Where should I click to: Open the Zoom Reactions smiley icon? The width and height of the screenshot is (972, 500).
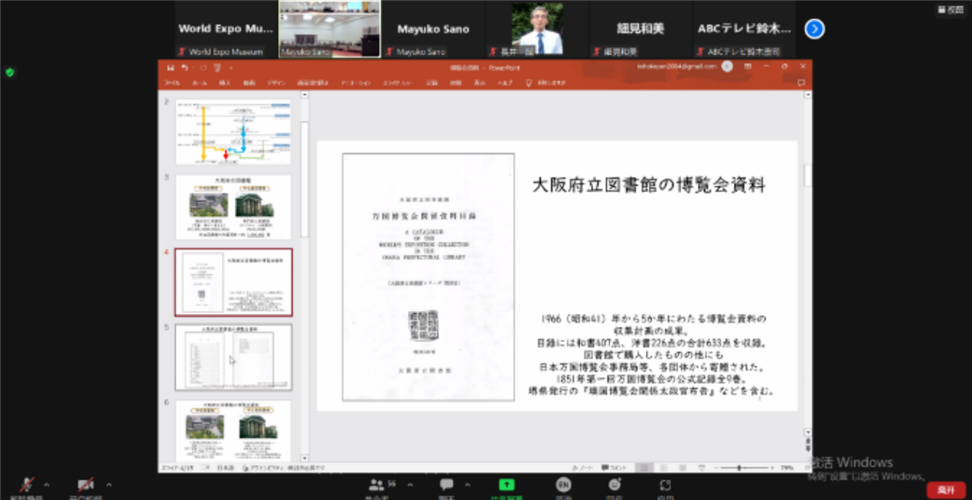[x=614, y=485]
